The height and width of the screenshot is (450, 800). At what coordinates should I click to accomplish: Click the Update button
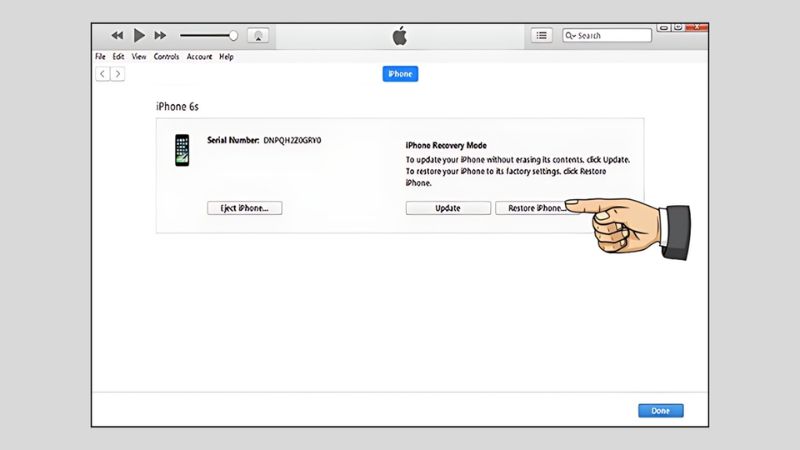[448, 208]
